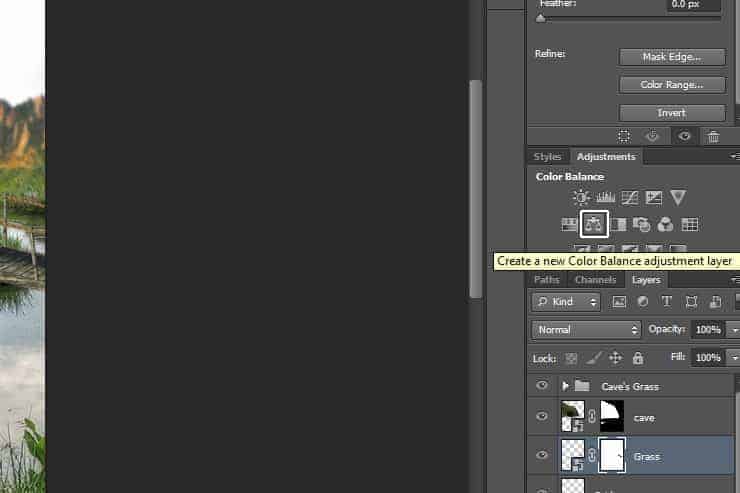Add a Vibrance adjustment layer
Viewport: 740px width, 493px height.
coord(678,198)
